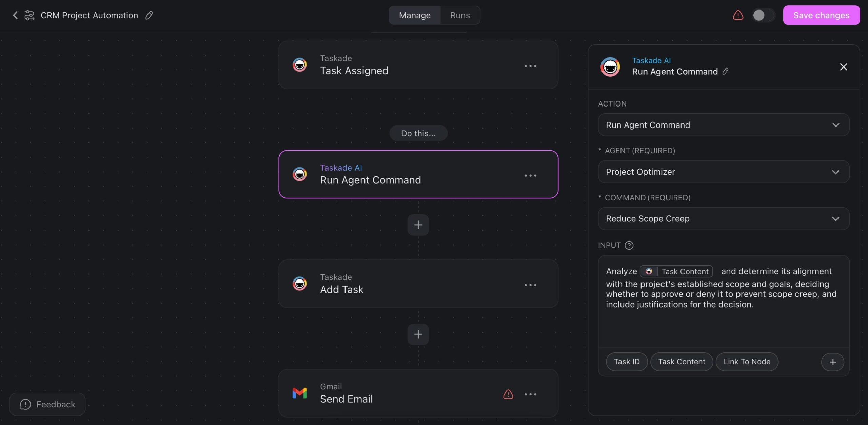Click the workflow icon next to CRM Project Automation
This screenshot has width=868, height=425.
pyautogui.click(x=29, y=15)
